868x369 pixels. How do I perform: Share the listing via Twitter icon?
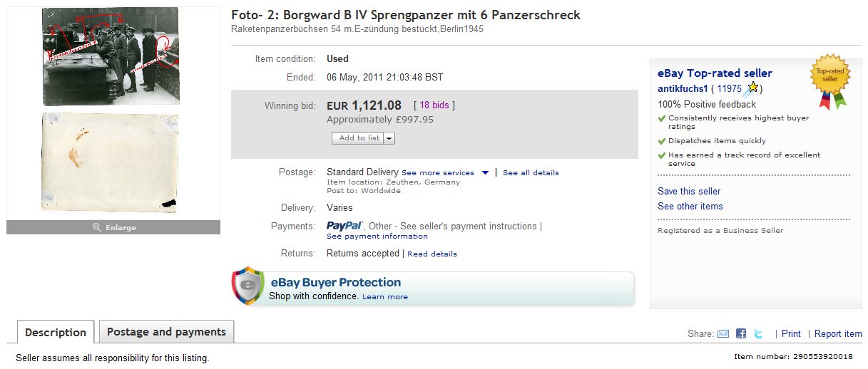pyautogui.click(x=759, y=333)
